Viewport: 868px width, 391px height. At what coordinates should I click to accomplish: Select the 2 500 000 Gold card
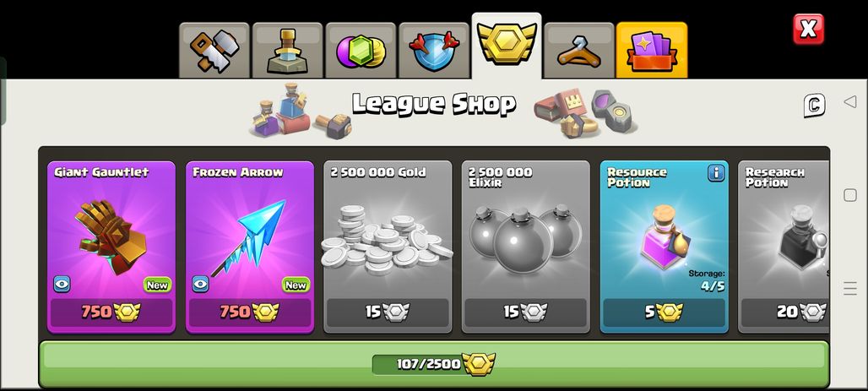(x=388, y=247)
